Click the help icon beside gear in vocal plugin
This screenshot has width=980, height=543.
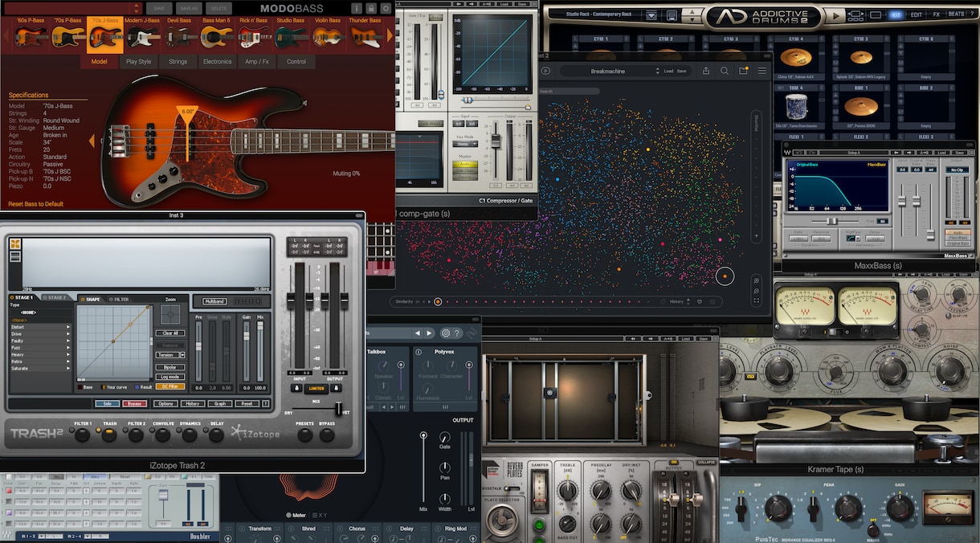coord(458,333)
